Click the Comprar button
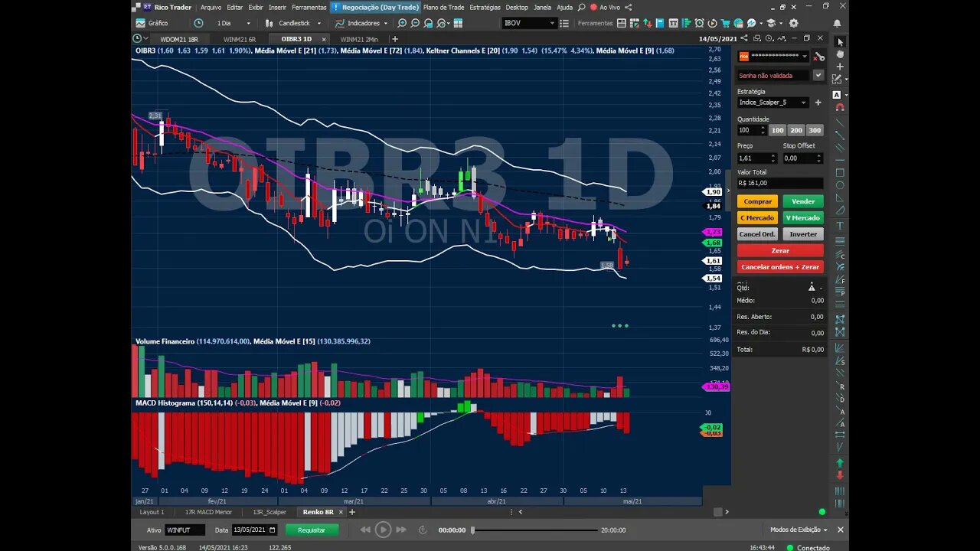The image size is (980, 551). pos(758,201)
